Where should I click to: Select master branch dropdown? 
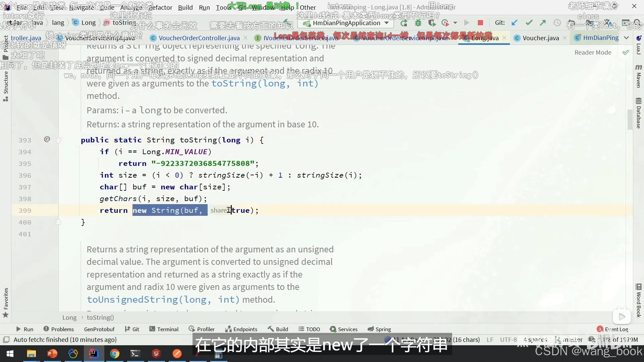[571, 340]
